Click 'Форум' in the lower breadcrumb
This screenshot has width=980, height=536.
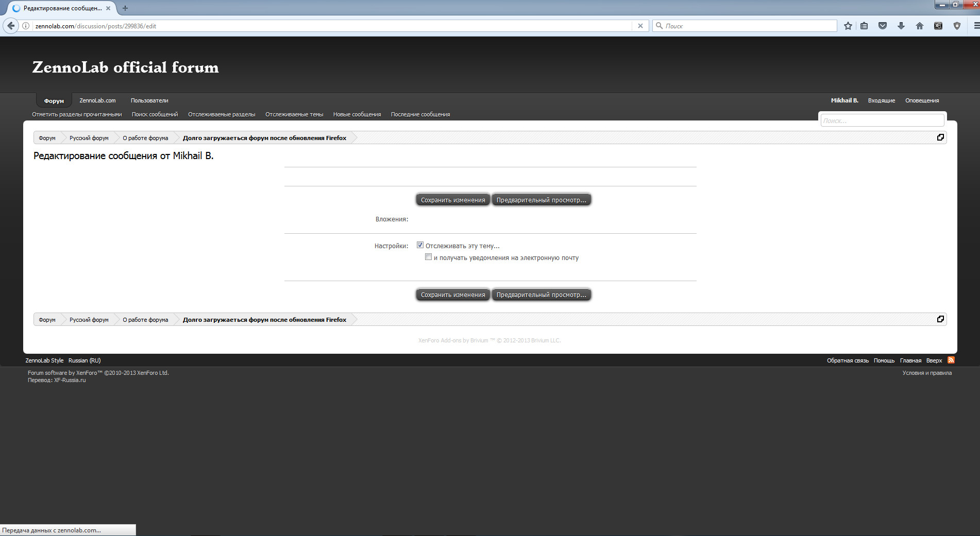pyautogui.click(x=47, y=320)
